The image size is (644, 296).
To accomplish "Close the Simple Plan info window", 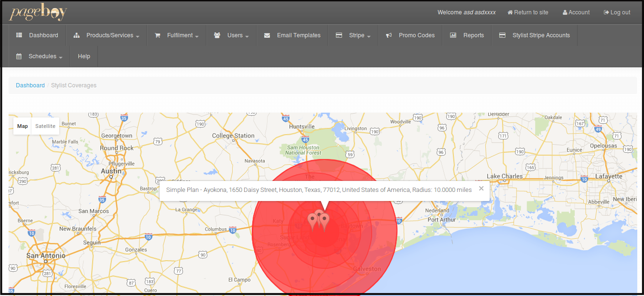I will click(x=481, y=189).
